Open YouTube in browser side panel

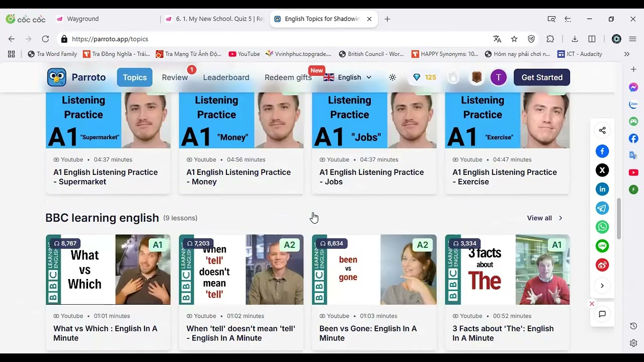click(633, 172)
